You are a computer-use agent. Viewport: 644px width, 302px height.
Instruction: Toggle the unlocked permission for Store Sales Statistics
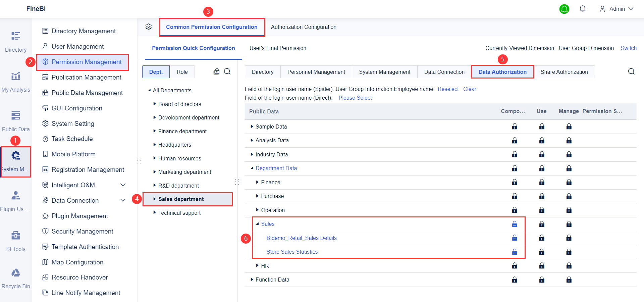coord(515,252)
